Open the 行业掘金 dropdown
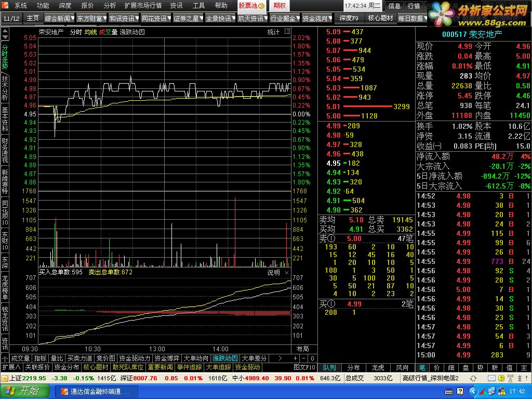532x399 pixels. (x=285, y=18)
